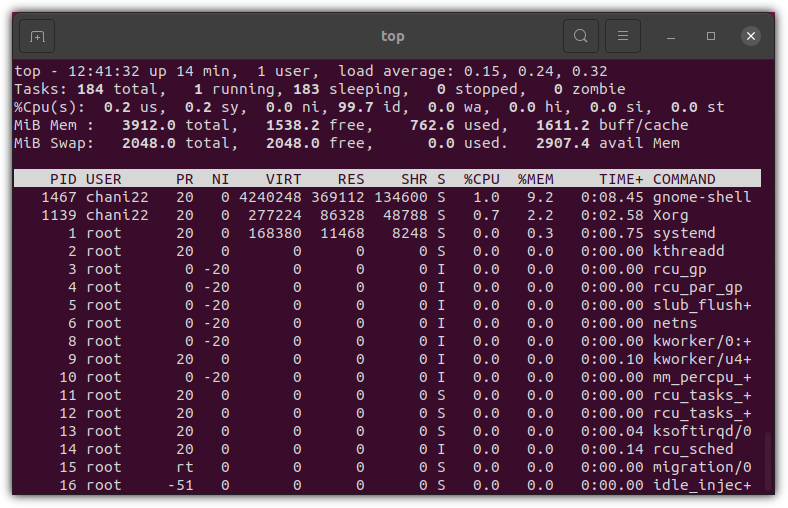Click the 0:00.14 time of rcu_sched
Screen dimensions: 788x508
tap(612, 449)
